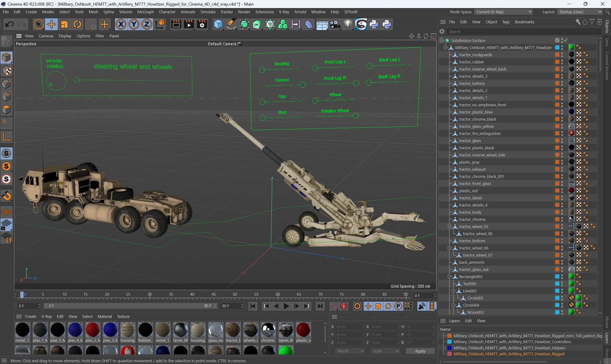Add a Camera object
The height and width of the screenshot is (364, 611).
click(x=335, y=24)
